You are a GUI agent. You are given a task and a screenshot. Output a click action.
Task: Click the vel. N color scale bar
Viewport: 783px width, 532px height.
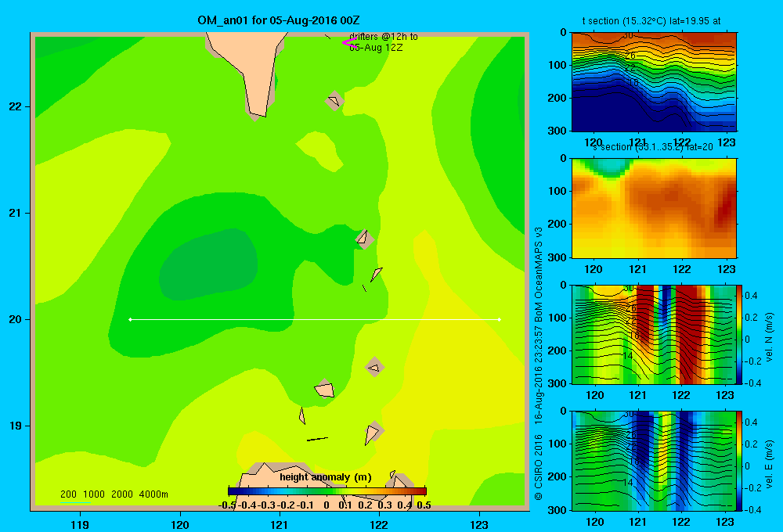(x=740, y=334)
